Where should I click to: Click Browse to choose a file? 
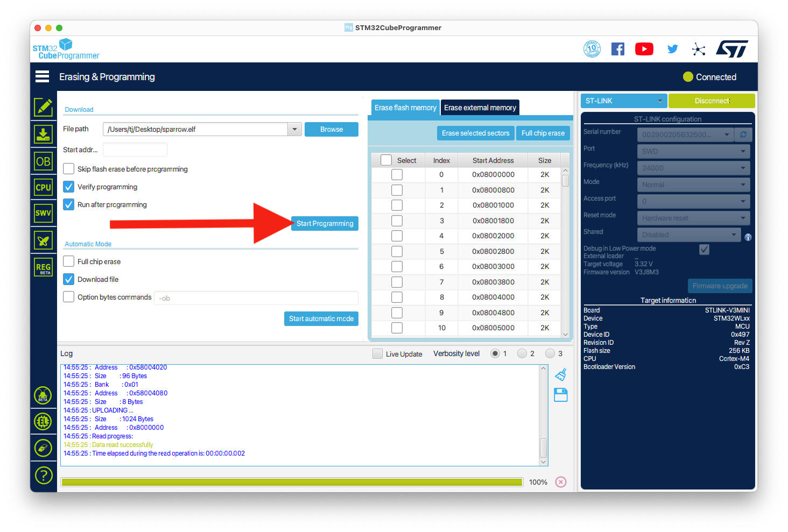point(332,129)
